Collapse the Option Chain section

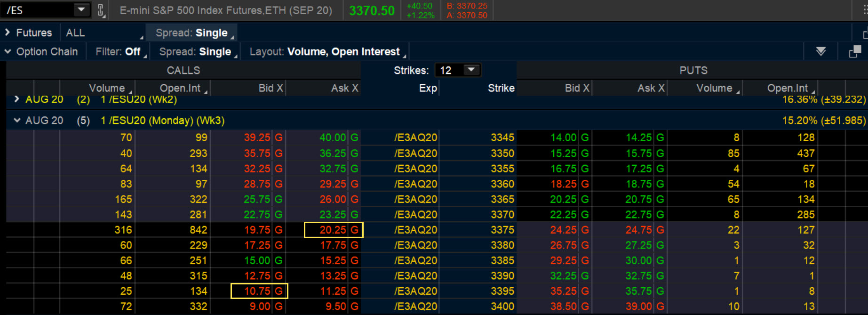click(x=8, y=51)
